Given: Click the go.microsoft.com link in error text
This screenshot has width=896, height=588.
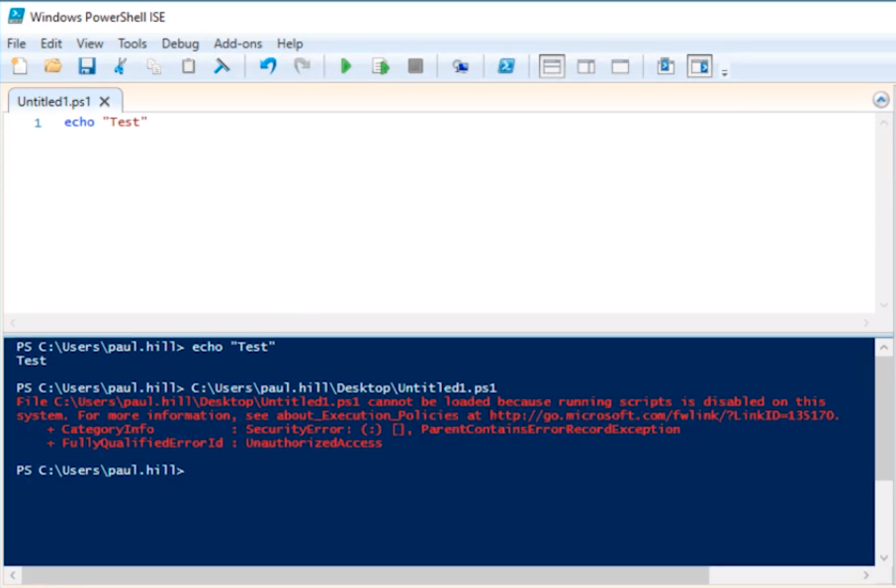Looking at the screenshot, I should 664,415.
